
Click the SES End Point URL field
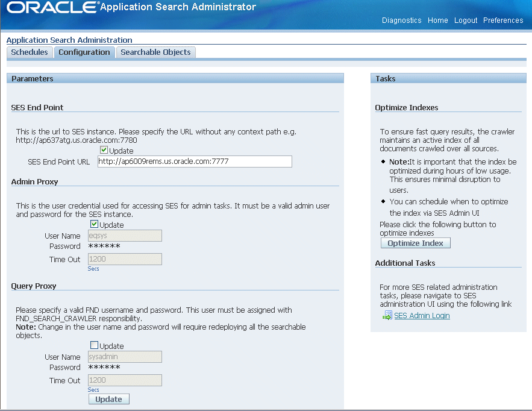tap(195, 162)
